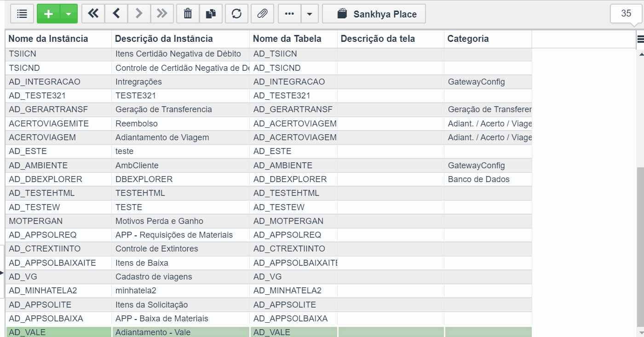This screenshot has height=337, width=644.
Task: Go to first record with double-left arrow
Action: [x=93, y=14]
